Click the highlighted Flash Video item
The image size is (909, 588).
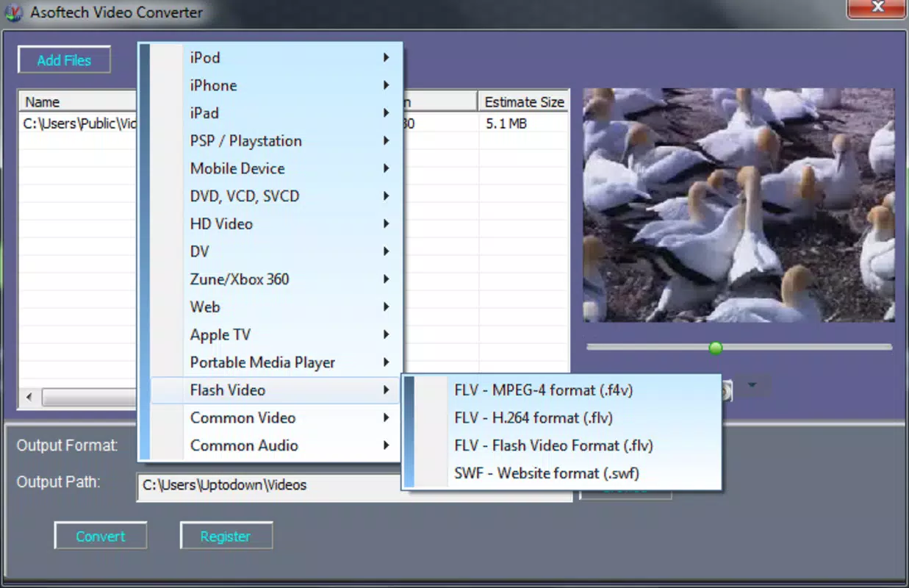coord(276,390)
